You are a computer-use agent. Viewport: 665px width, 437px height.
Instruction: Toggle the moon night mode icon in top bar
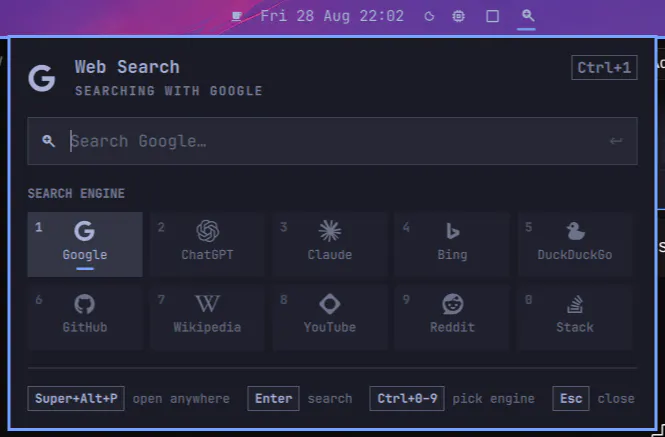pyautogui.click(x=429, y=17)
